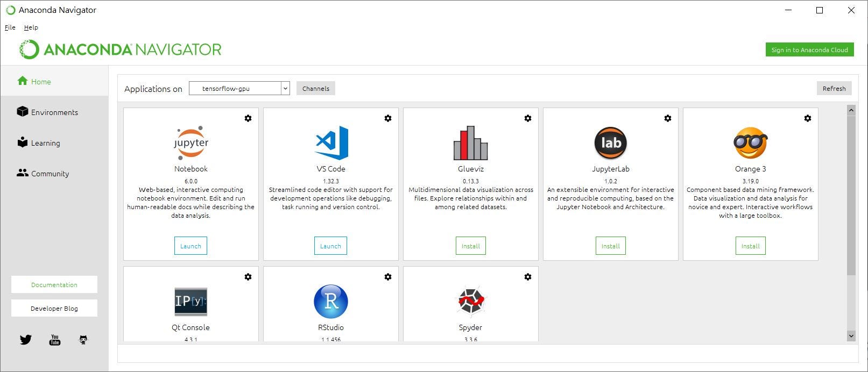
Task: Install Orange 3
Action: click(751, 246)
